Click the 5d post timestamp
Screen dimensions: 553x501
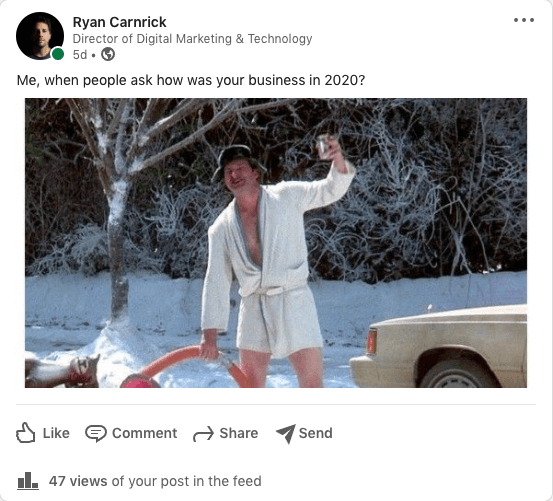tap(80, 55)
